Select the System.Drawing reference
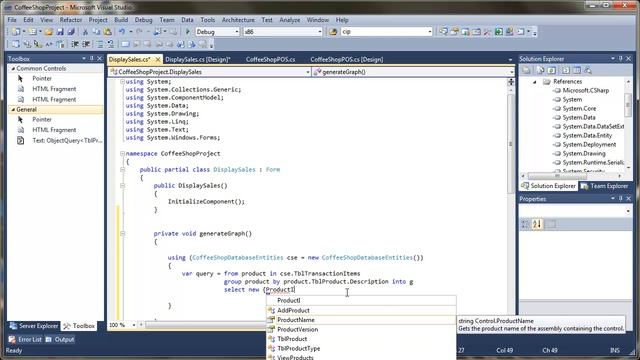 click(584, 153)
